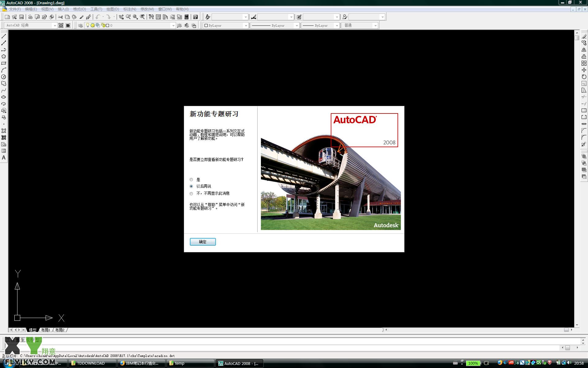Open the 视图(V) menu

point(47,9)
